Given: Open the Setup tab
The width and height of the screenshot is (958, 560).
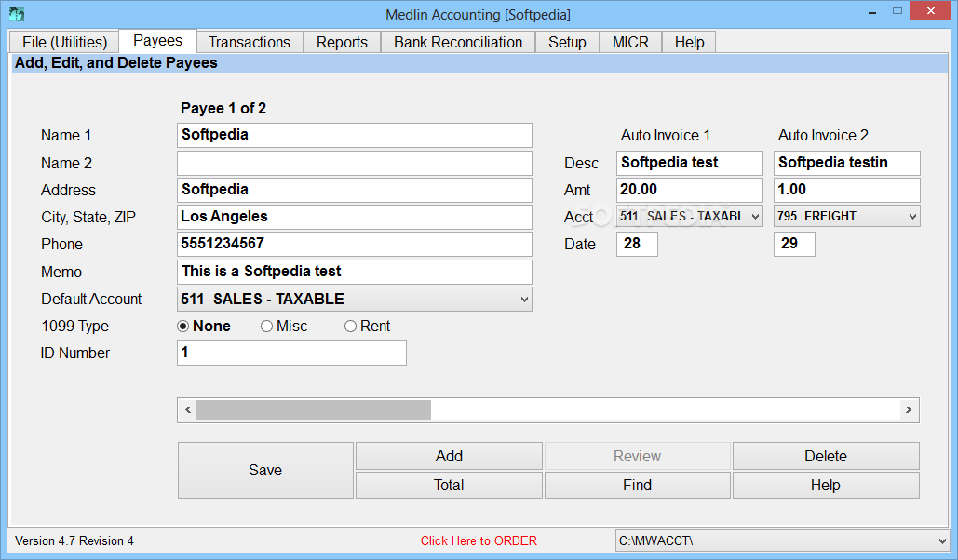Looking at the screenshot, I should (567, 42).
